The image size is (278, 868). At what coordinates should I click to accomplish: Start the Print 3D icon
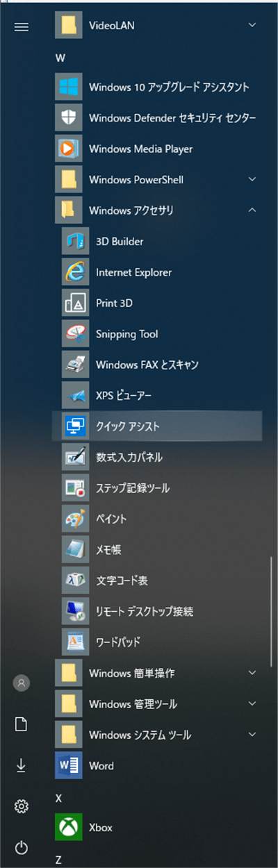pos(75,303)
